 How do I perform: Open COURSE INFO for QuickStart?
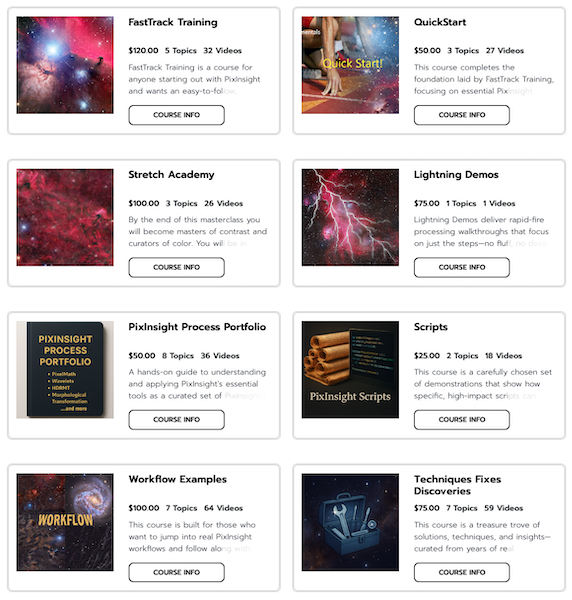pyautogui.click(x=462, y=115)
